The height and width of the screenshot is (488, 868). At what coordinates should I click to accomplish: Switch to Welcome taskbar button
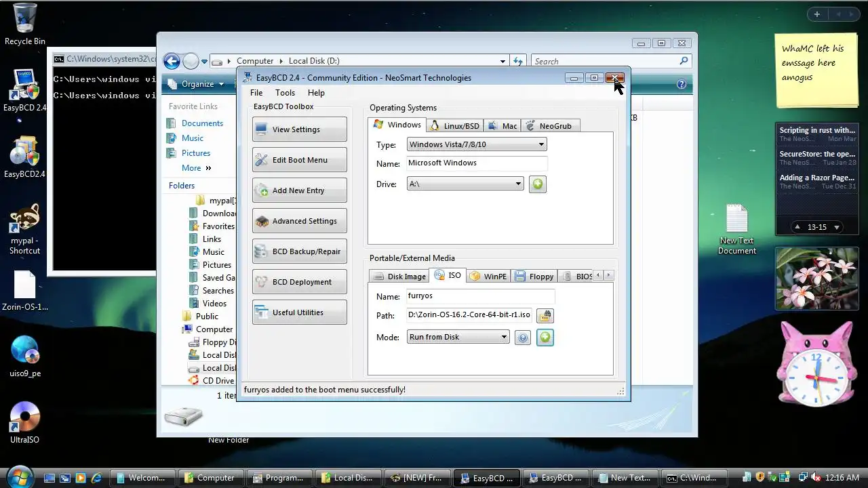(x=141, y=478)
